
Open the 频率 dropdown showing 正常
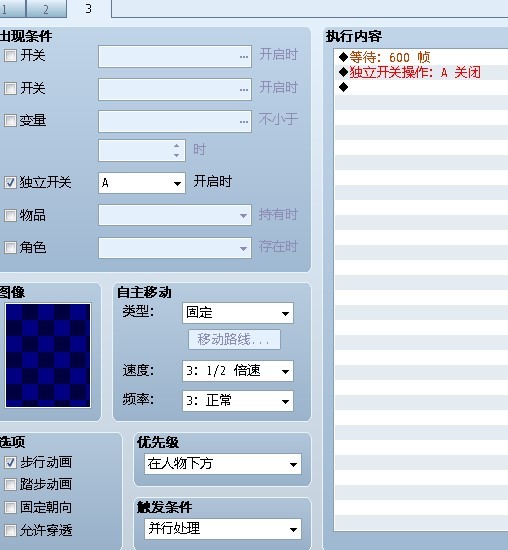pyautogui.click(x=238, y=401)
